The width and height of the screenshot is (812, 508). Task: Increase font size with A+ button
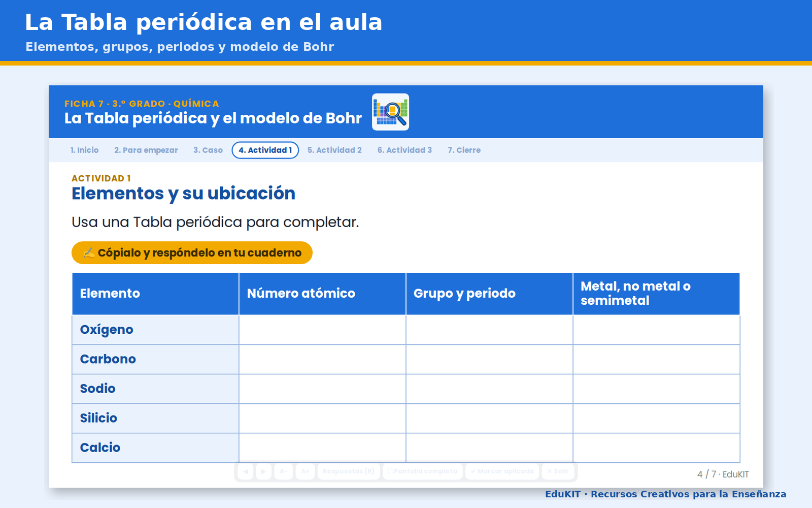pyautogui.click(x=306, y=471)
